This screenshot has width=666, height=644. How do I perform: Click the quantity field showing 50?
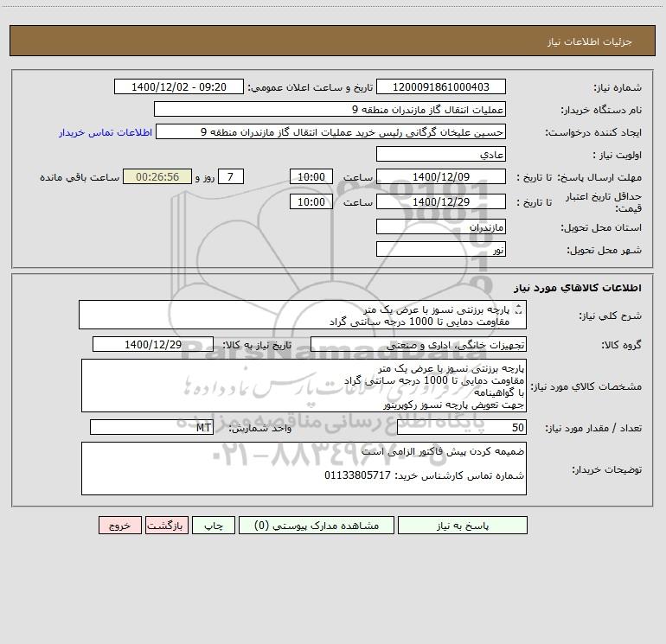(462, 427)
